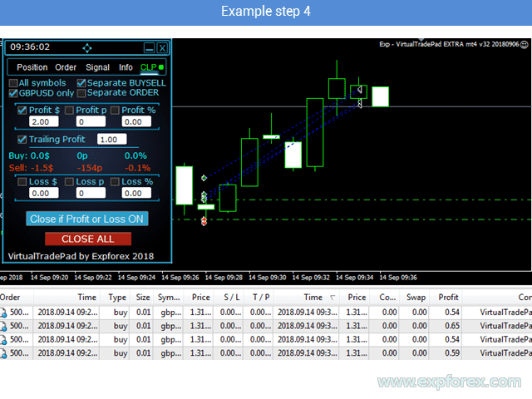Click the Loss % value field
The width and height of the screenshot is (532, 399).
(136, 193)
